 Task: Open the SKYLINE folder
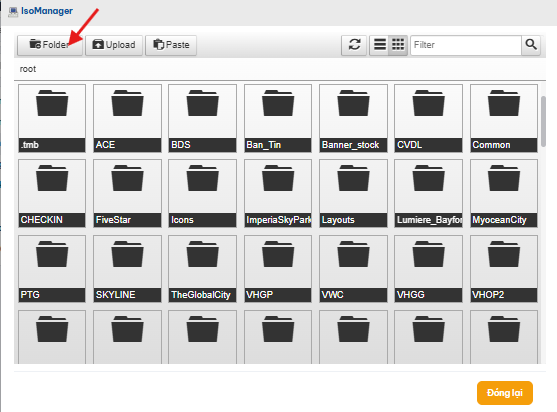click(127, 269)
